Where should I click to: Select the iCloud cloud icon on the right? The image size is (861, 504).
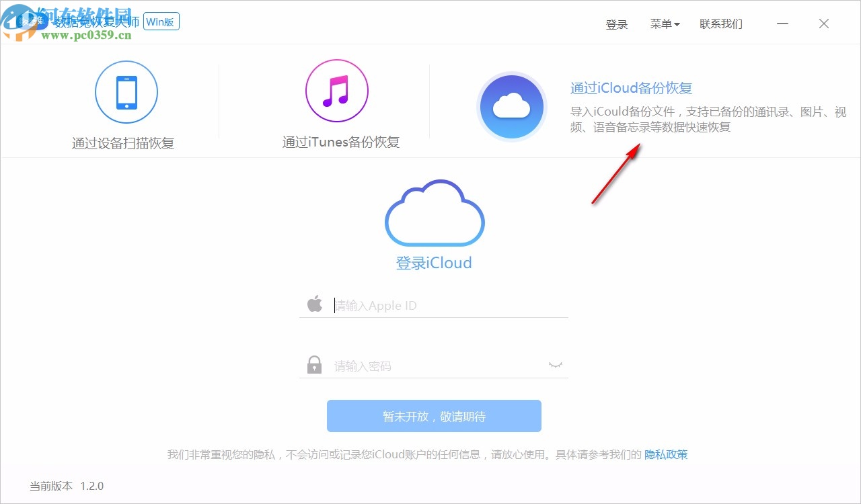point(512,106)
